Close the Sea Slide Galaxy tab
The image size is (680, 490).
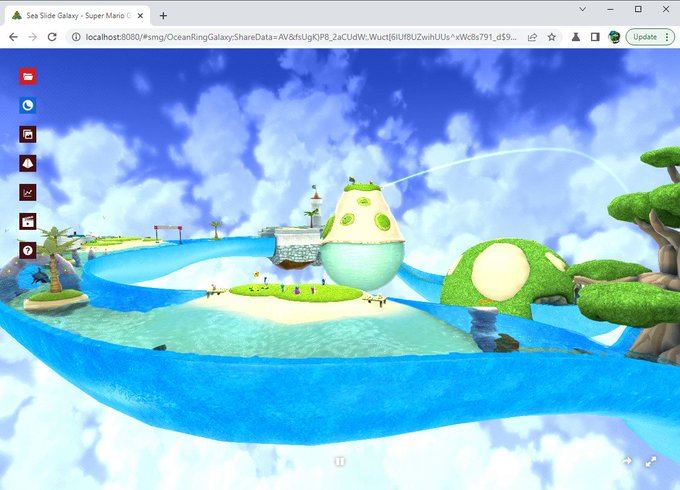tap(140, 16)
